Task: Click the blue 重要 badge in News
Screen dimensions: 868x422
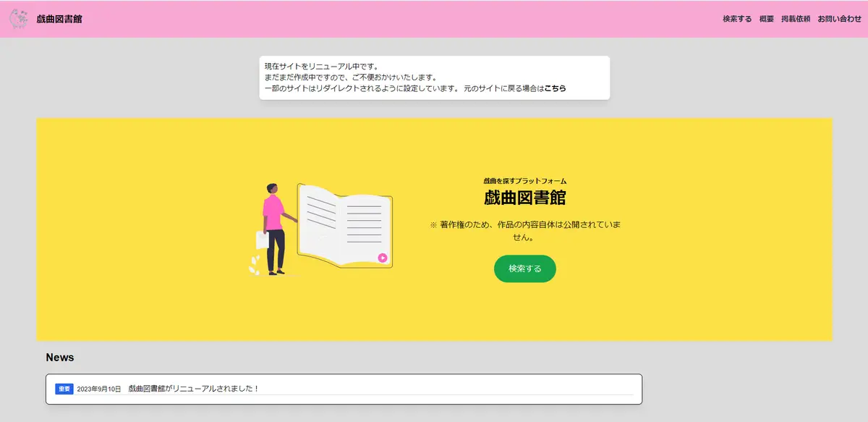Action: [x=64, y=389]
